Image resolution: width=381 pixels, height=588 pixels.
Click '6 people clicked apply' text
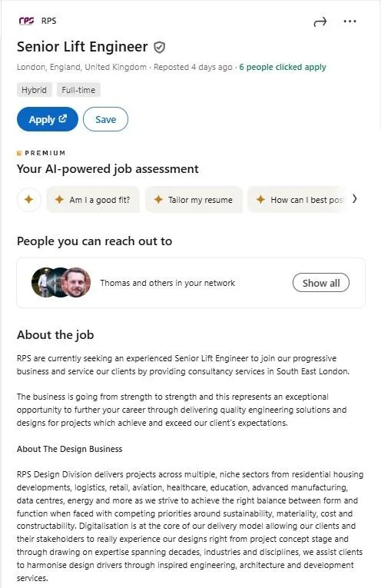(x=283, y=67)
